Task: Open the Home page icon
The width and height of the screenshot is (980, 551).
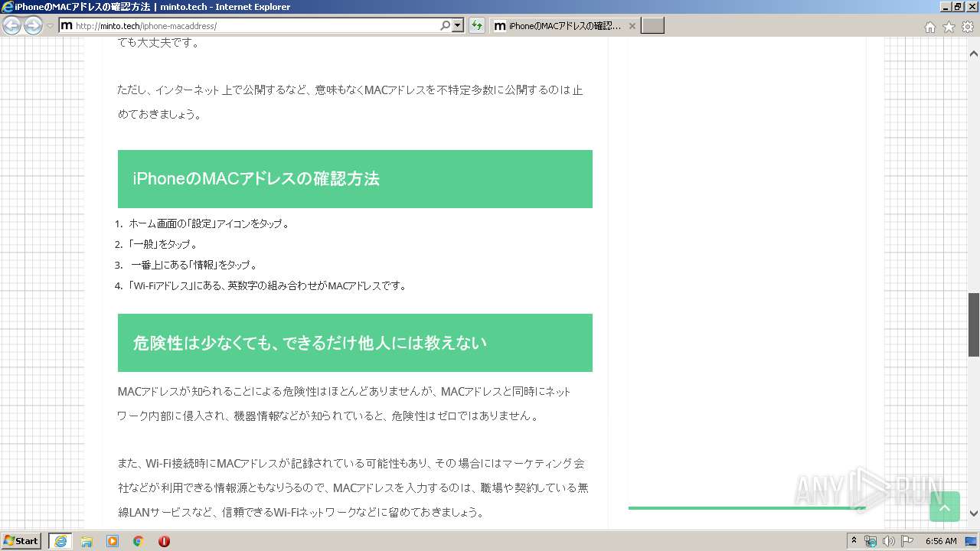Action: 929,27
